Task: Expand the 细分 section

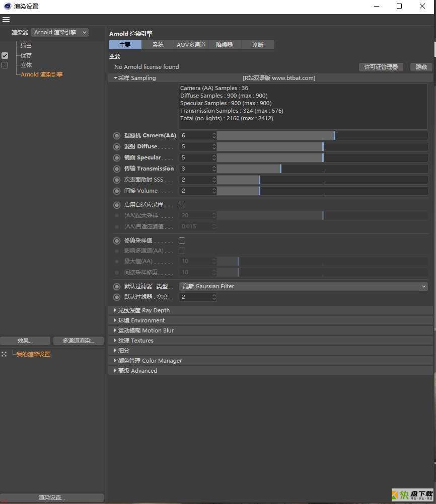Action: (x=270, y=351)
